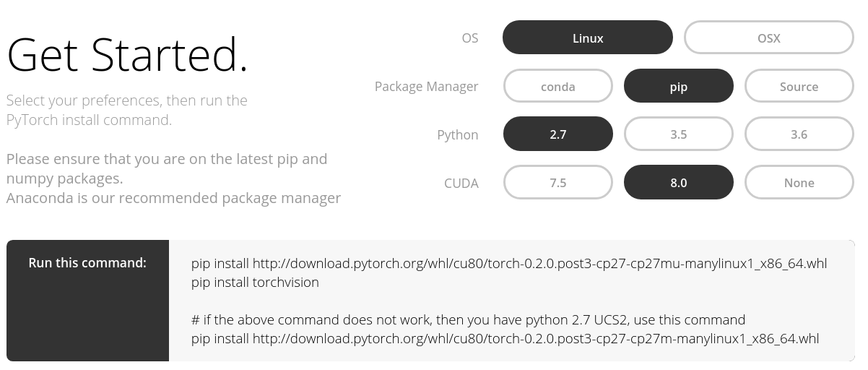Click the CUDA row label
The height and width of the screenshot is (370, 868).
tap(461, 183)
